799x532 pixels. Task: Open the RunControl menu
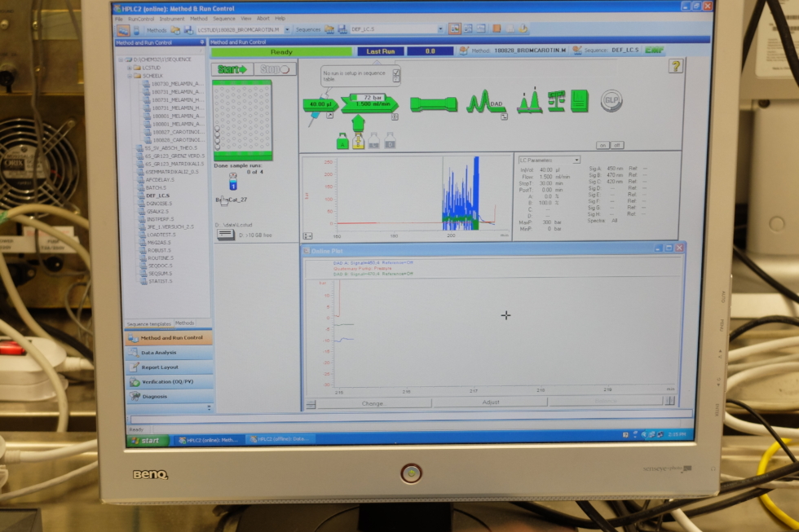point(140,19)
